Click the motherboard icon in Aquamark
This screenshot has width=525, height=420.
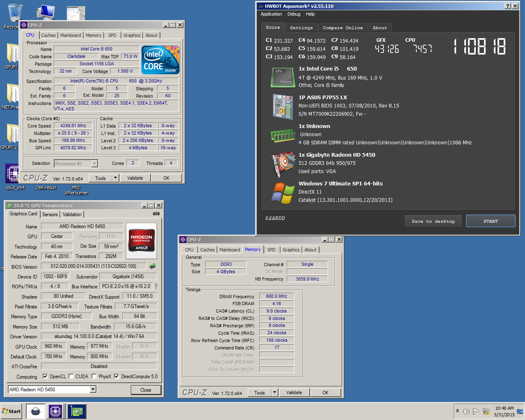[x=283, y=106]
